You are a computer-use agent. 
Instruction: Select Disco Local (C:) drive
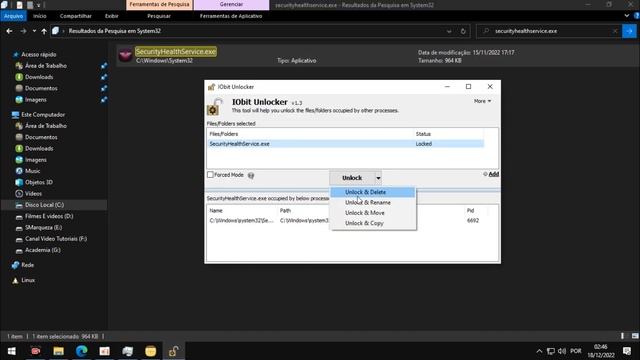click(44, 205)
